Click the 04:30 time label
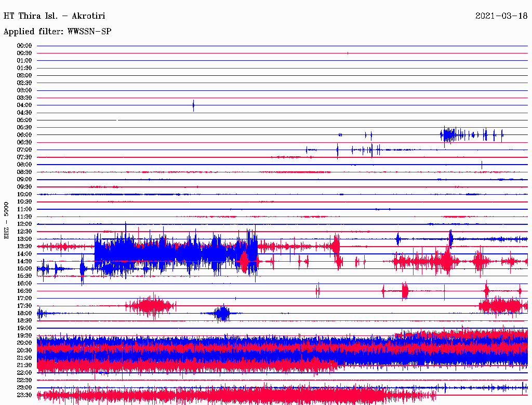Image resolution: width=532 pixels, height=405 pixels. pos(24,113)
